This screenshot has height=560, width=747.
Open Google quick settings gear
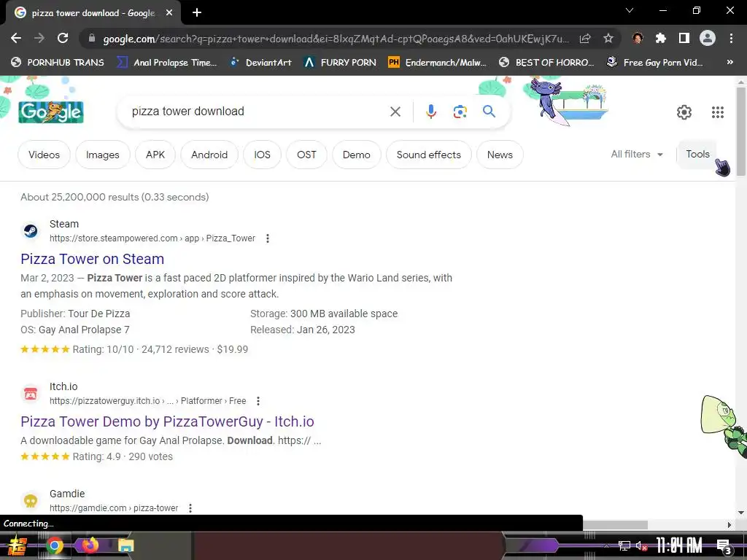point(684,112)
